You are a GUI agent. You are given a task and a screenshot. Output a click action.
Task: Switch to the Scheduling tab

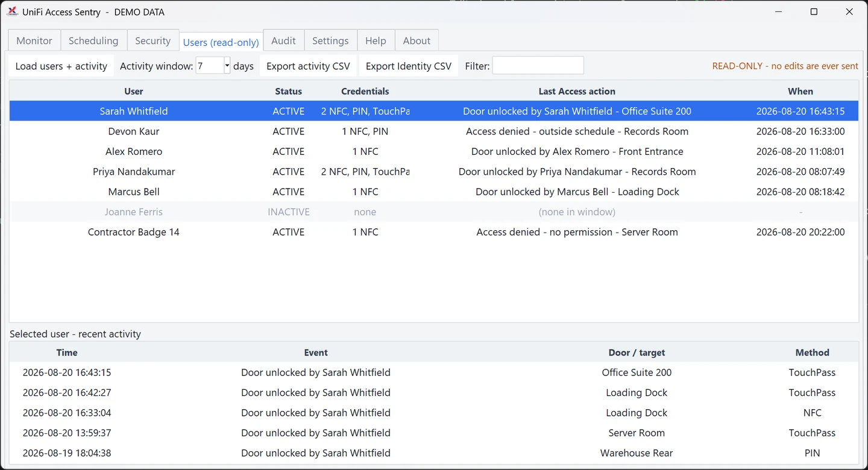(x=93, y=41)
